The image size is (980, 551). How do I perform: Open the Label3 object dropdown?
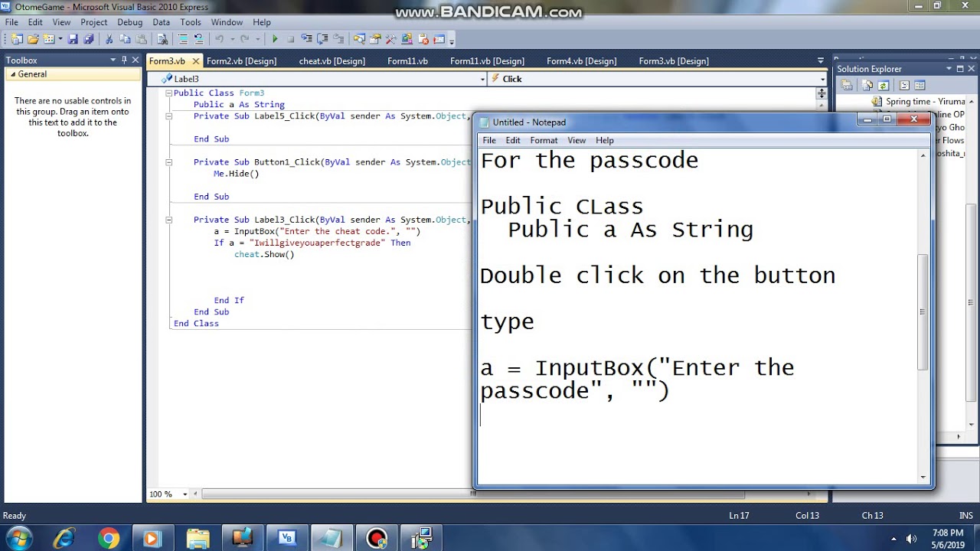[482, 79]
